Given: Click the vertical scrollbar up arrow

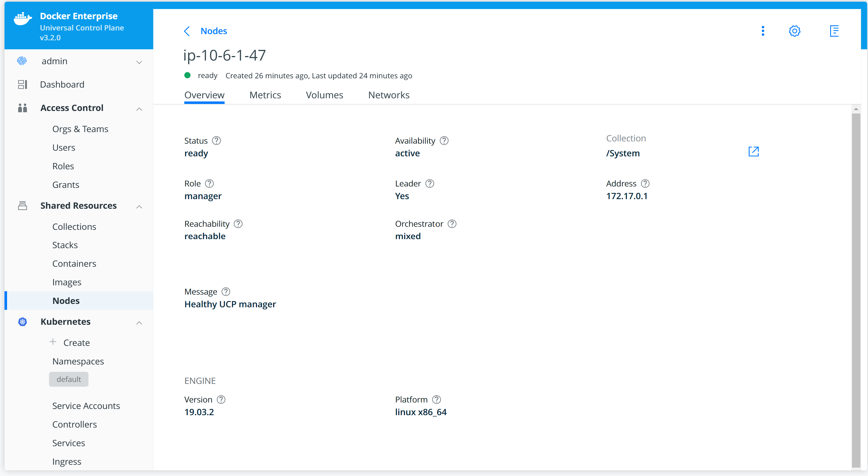Looking at the screenshot, I should point(856,109).
